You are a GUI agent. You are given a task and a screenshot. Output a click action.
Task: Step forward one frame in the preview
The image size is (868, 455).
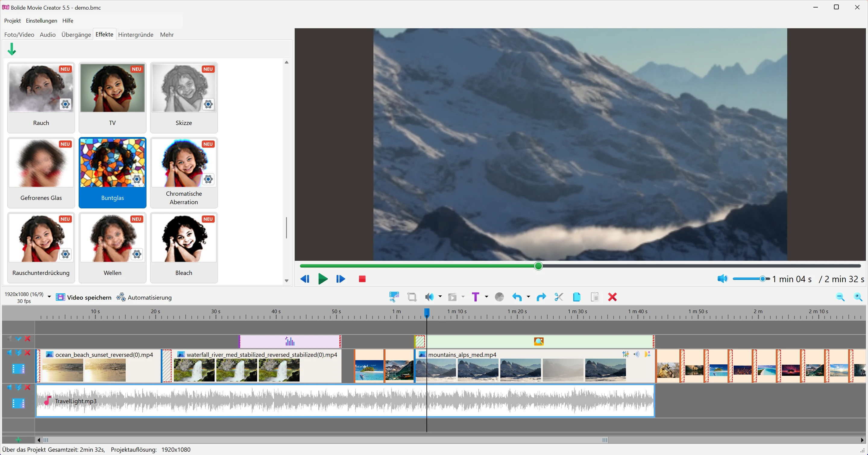point(341,279)
